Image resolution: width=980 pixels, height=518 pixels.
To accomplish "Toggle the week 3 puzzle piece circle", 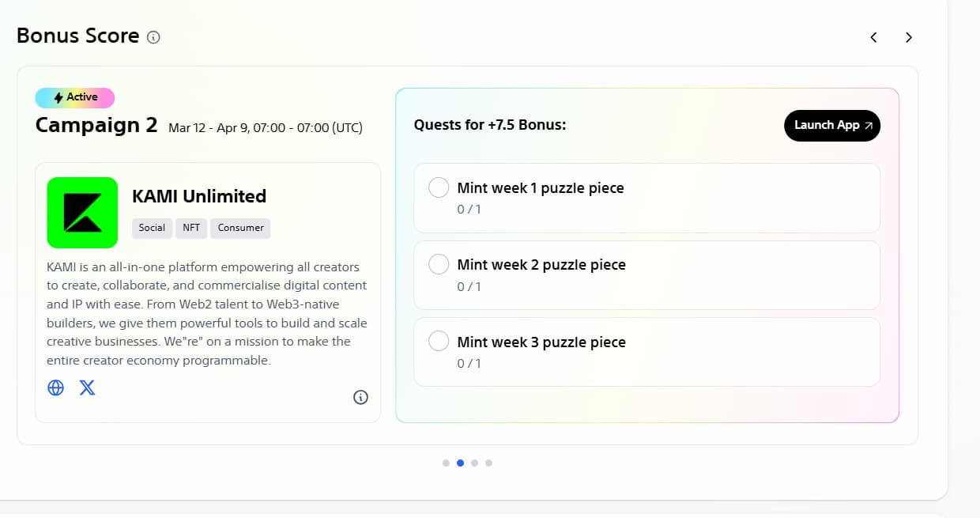I will tap(439, 341).
